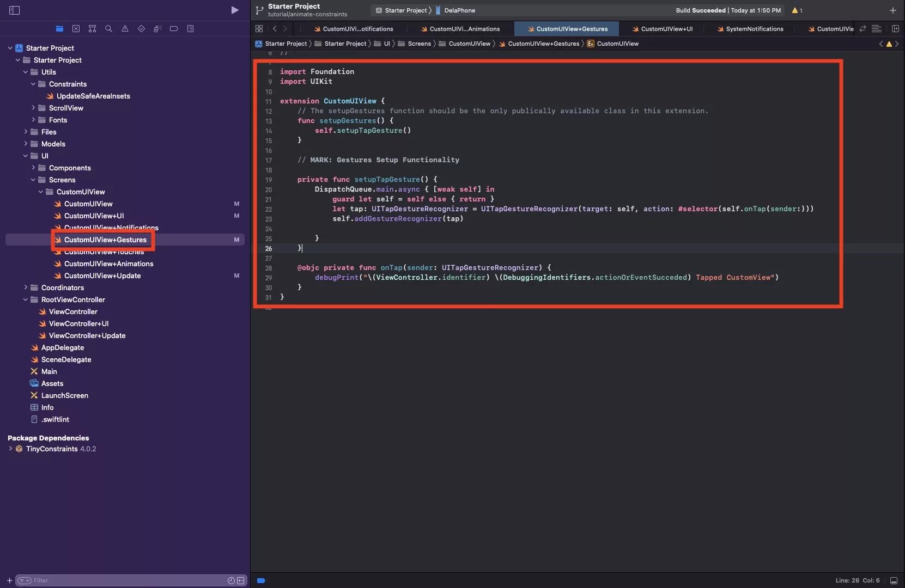
Task: Click the jump bar warning triangle
Action: [889, 44]
